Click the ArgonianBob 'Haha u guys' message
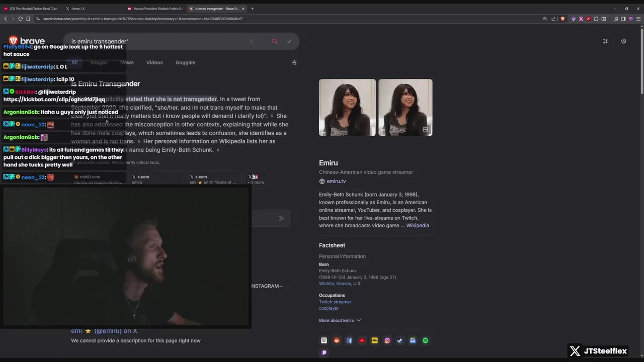This screenshot has height=362, width=644. point(61,112)
